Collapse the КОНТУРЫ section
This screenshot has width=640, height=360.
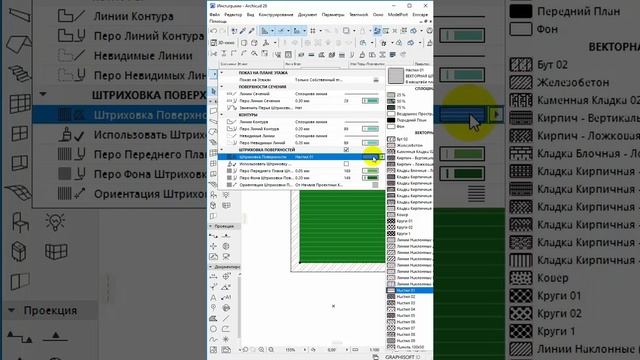click(222, 115)
